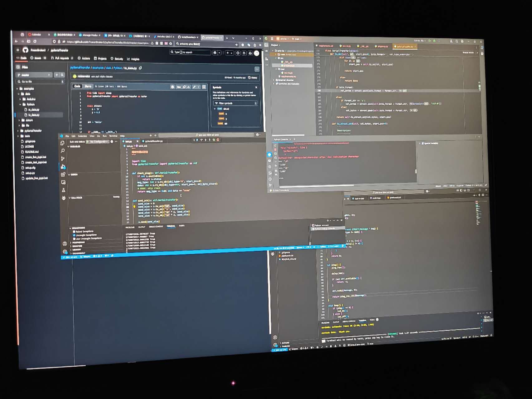Click Debug bug icon in PyCharm toolbar
Viewport: 532px width, 399px height.
coord(434,41)
